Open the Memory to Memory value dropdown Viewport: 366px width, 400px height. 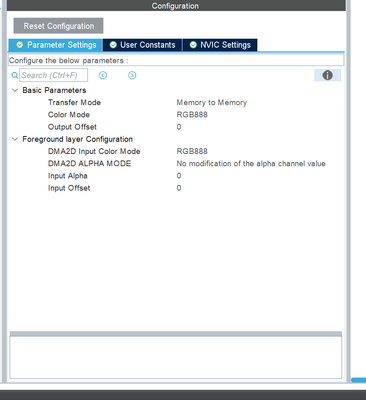[212, 103]
